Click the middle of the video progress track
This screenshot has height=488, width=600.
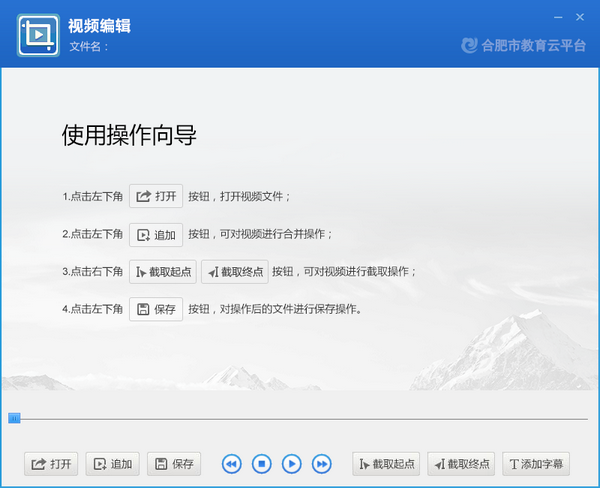pyautogui.click(x=300, y=419)
